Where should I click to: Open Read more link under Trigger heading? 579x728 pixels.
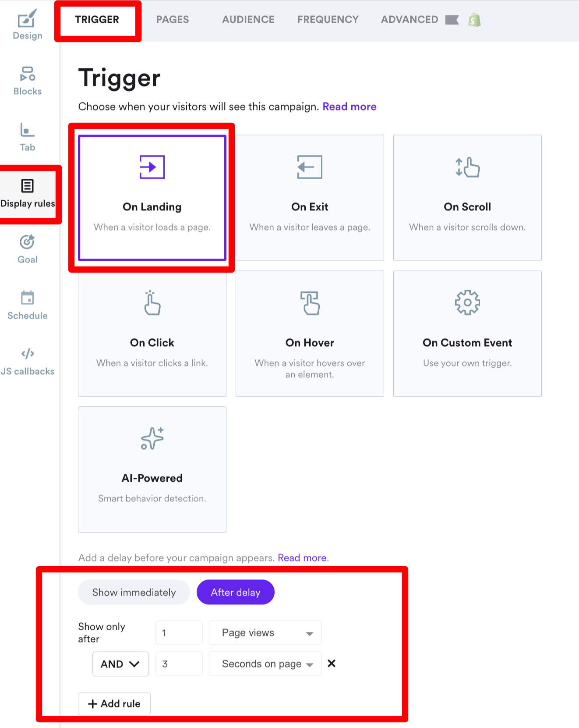349,107
